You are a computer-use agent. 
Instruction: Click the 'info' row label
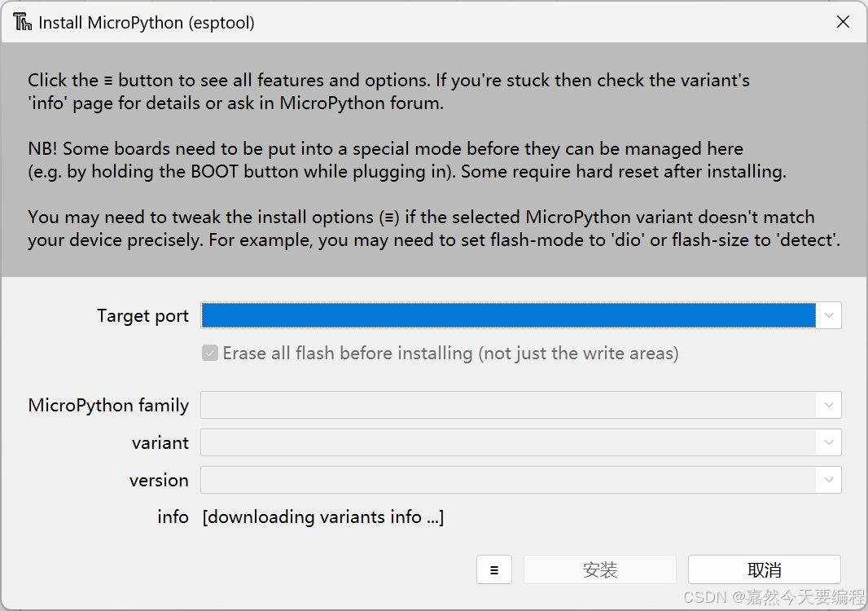point(173,516)
